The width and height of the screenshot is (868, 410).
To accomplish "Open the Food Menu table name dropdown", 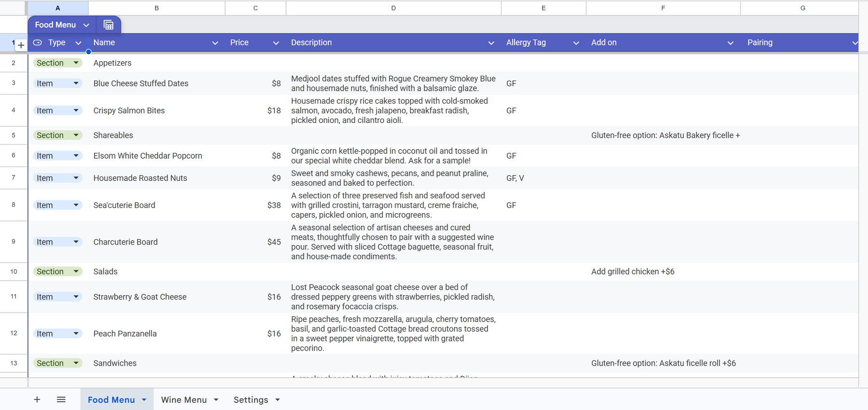I will pyautogui.click(x=86, y=25).
